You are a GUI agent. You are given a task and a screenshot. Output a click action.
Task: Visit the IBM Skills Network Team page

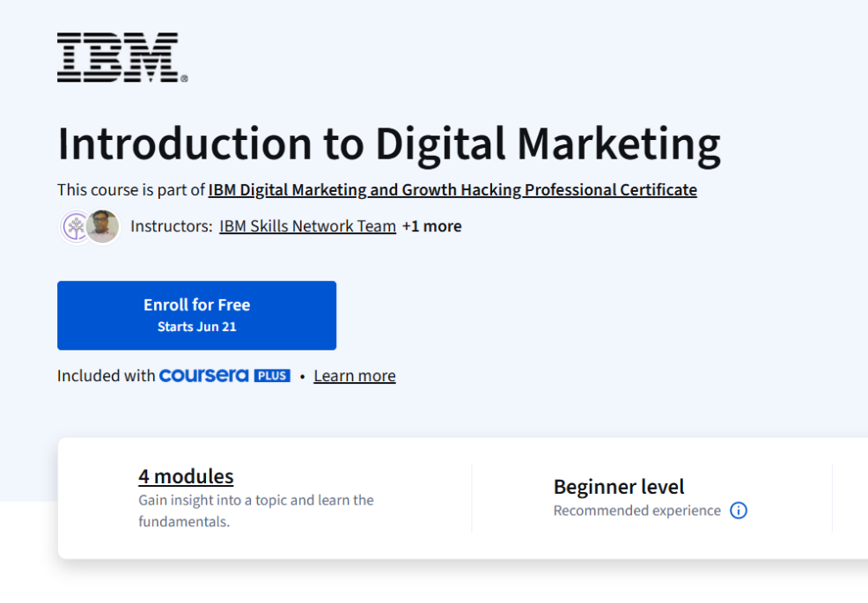306,226
